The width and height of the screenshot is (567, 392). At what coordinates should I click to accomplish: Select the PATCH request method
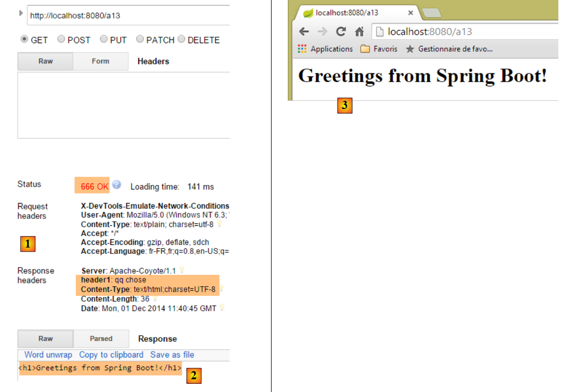click(140, 40)
